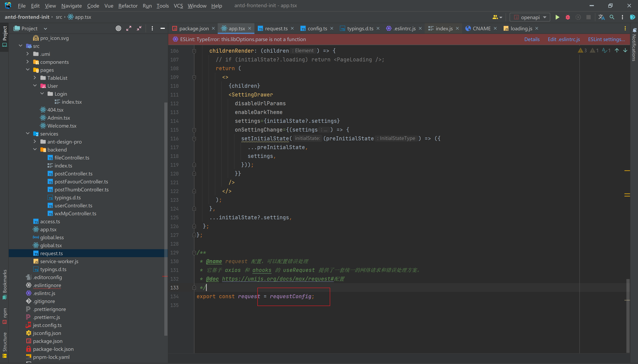The height and width of the screenshot is (364, 638).
Task: Switch to the typings.d.ts tab
Action: coord(360,29)
